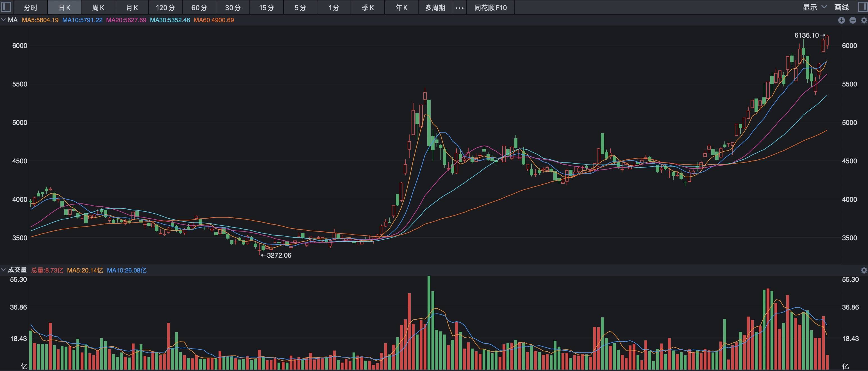Open 多周期 multi-period view
Image resolution: width=868 pixels, height=371 pixels.
435,7
